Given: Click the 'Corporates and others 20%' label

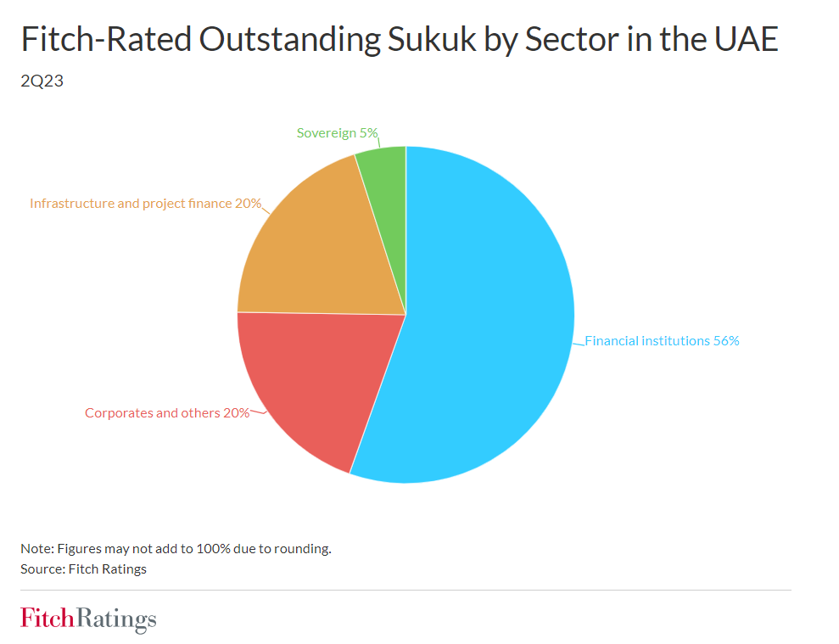Looking at the screenshot, I should 167,413.
